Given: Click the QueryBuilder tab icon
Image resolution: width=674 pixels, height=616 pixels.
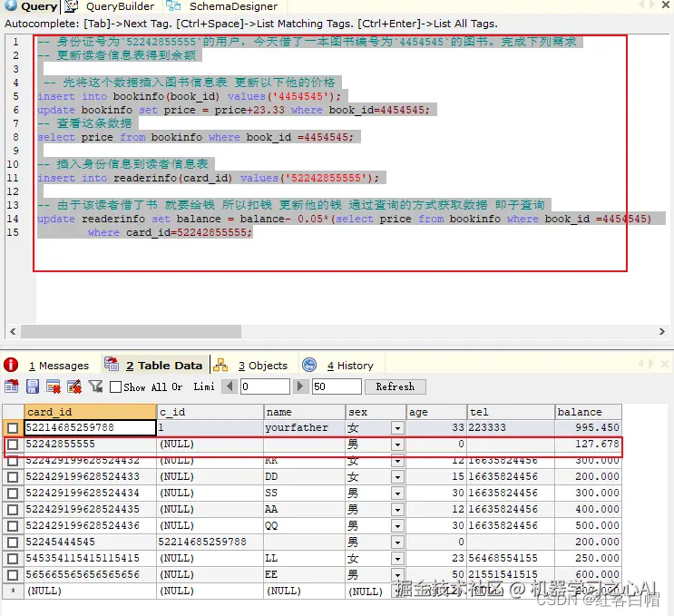Looking at the screenshot, I should point(72,6).
